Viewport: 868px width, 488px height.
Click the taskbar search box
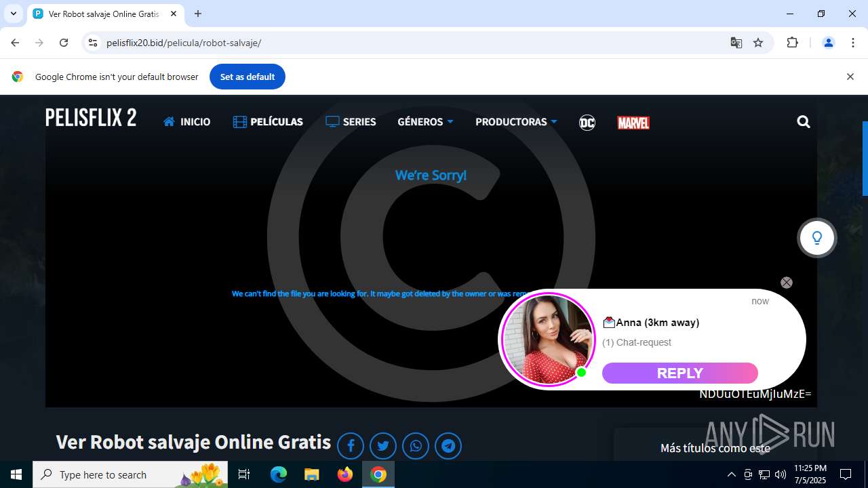point(130,474)
